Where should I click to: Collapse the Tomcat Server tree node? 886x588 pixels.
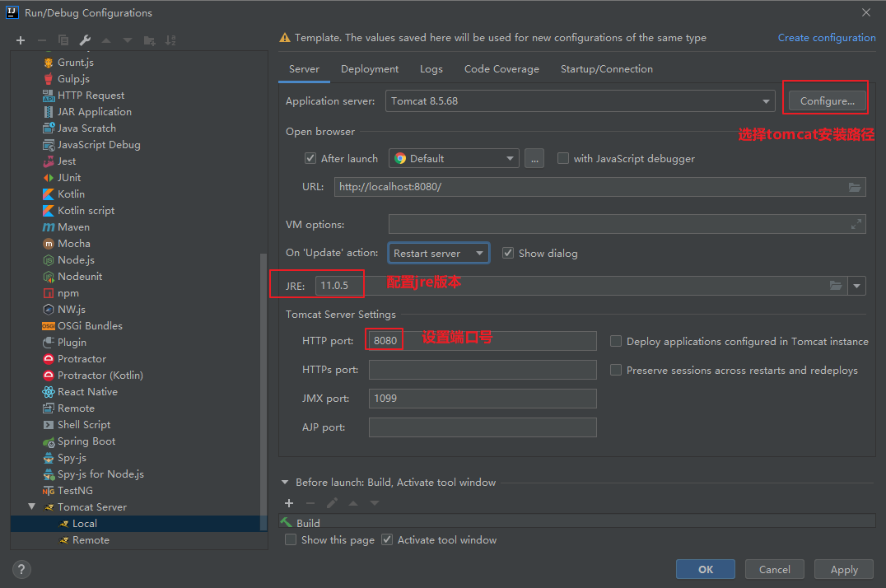[x=32, y=507]
